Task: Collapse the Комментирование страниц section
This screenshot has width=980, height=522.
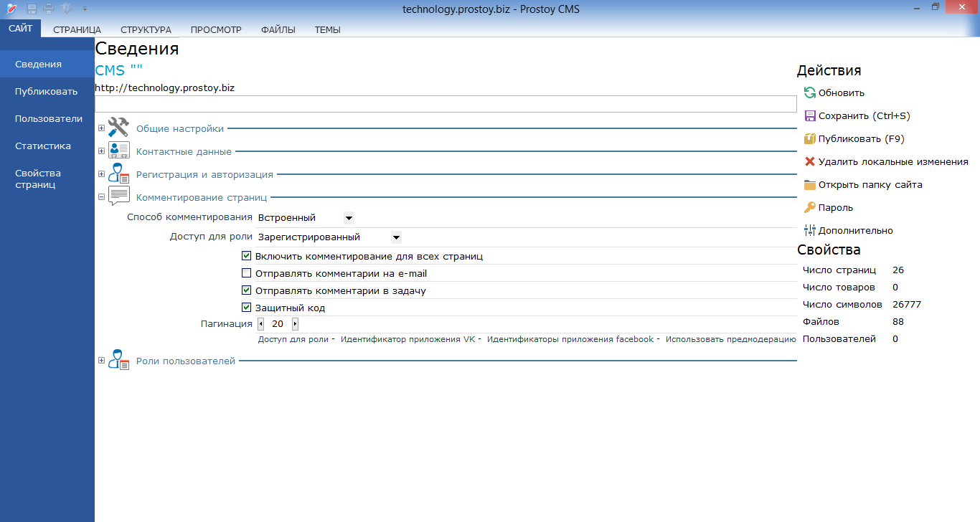Action: coord(101,196)
